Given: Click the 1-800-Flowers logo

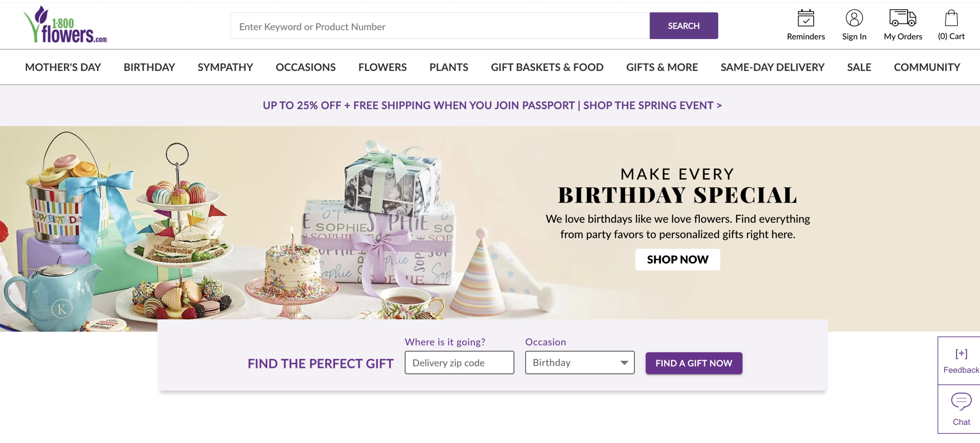Looking at the screenshot, I should [65, 25].
